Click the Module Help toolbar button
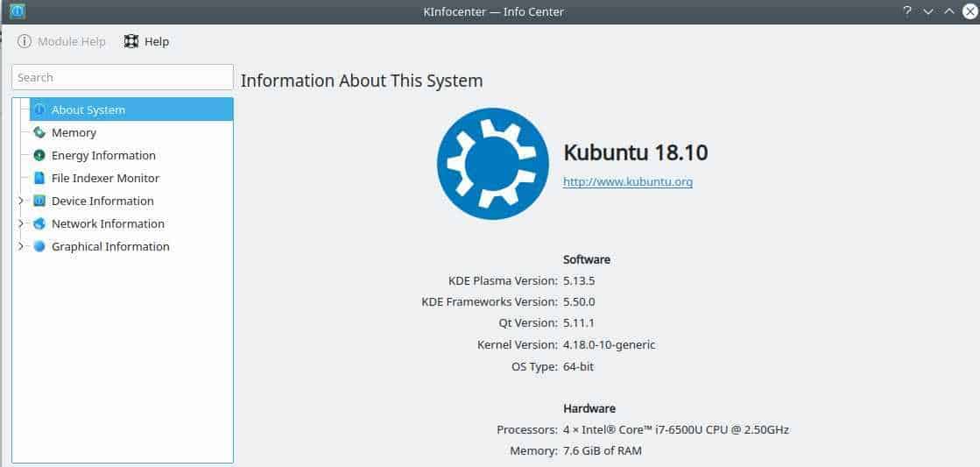 pos(61,42)
